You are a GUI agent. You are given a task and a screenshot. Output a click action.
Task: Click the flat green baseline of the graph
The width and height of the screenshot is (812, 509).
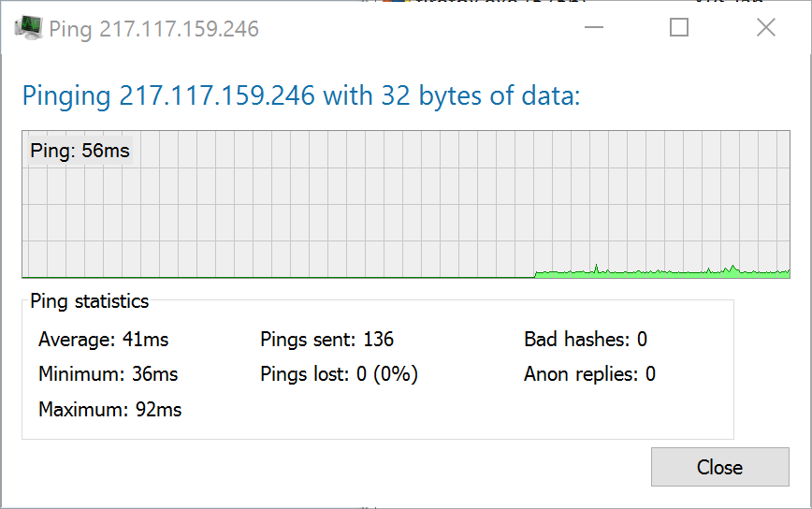(x=281, y=278)
